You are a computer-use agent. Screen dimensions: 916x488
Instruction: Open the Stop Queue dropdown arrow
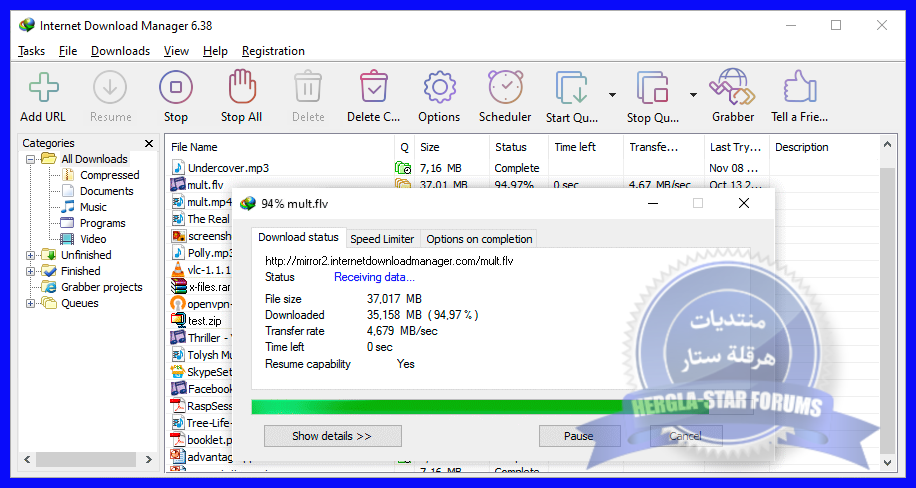click(x=693, y=95)
